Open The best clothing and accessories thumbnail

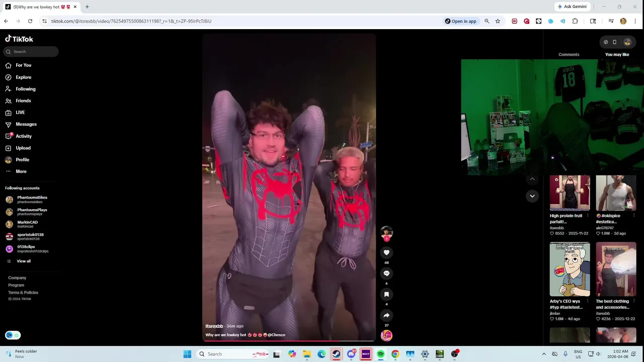pyautogui.click(x=616, y=269)
